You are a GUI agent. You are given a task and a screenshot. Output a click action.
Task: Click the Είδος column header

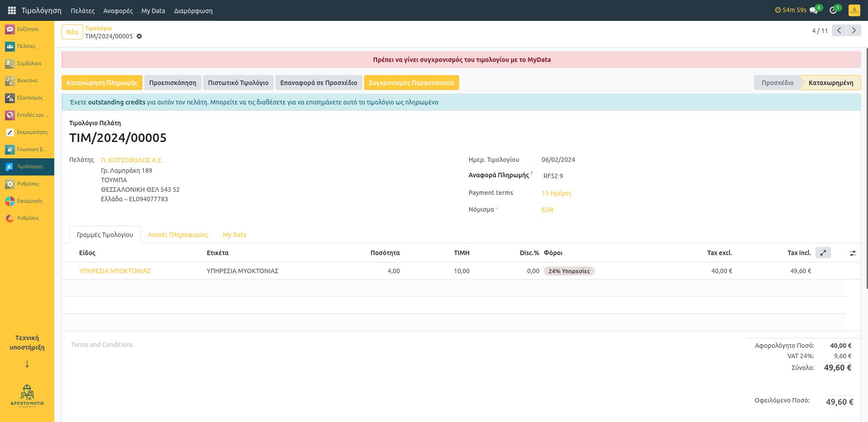87,253
